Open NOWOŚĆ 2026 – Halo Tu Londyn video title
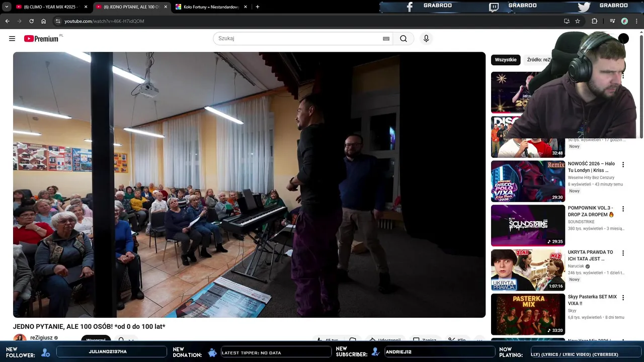Image resolution: width=644 pixels, height=362 pixels. pyautogui.click(x=591, y=167)
